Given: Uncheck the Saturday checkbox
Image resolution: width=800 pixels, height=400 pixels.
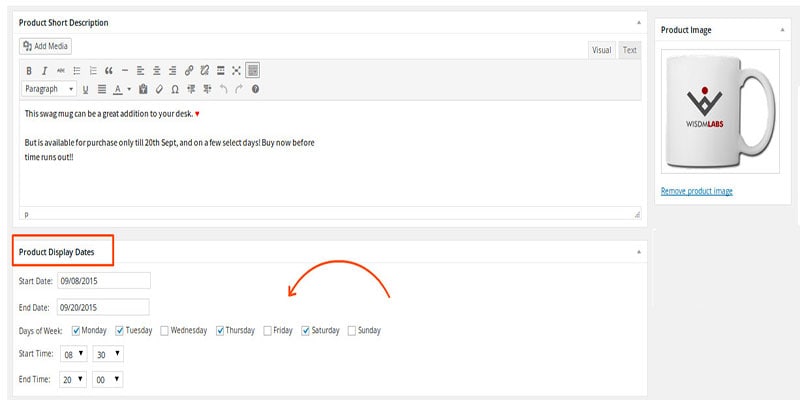Looking at the screenshot, I should click(x=306, y=331).
